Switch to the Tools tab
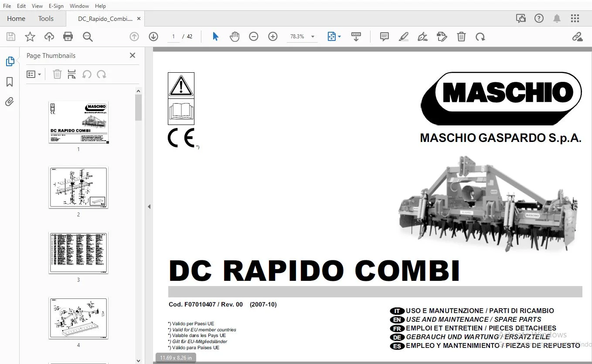The height and width of the screenshot is (364, 592). tap(46, 19)
